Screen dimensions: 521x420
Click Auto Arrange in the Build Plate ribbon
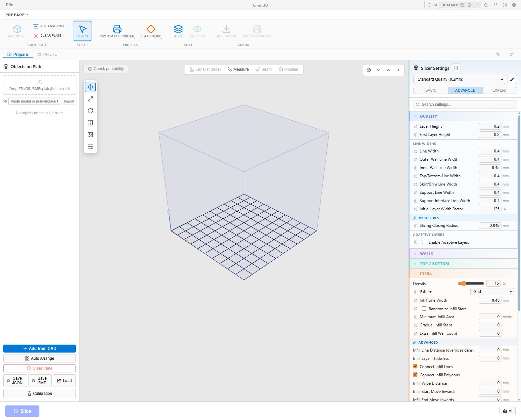click(49, 26)
